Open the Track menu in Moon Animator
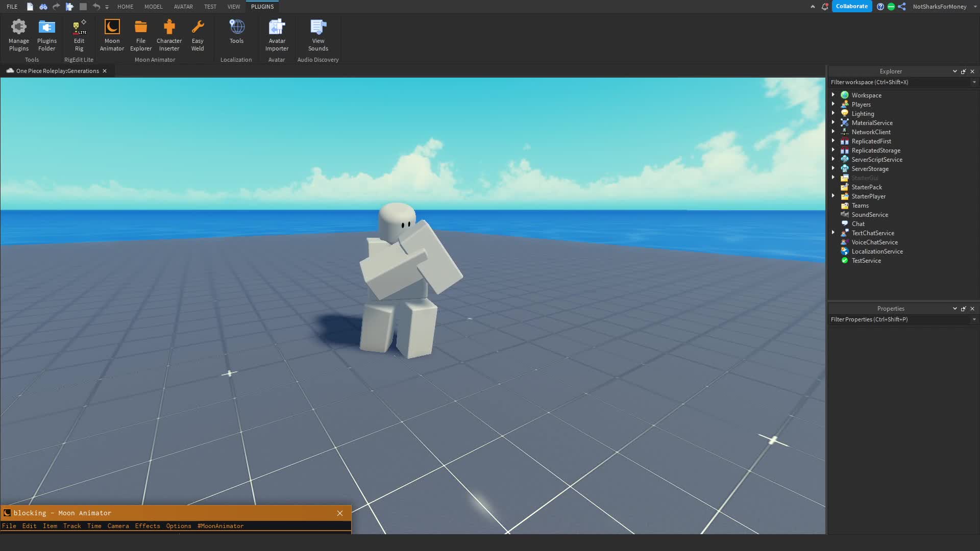Viewport: 980px width, 551px height. point(72,525)
